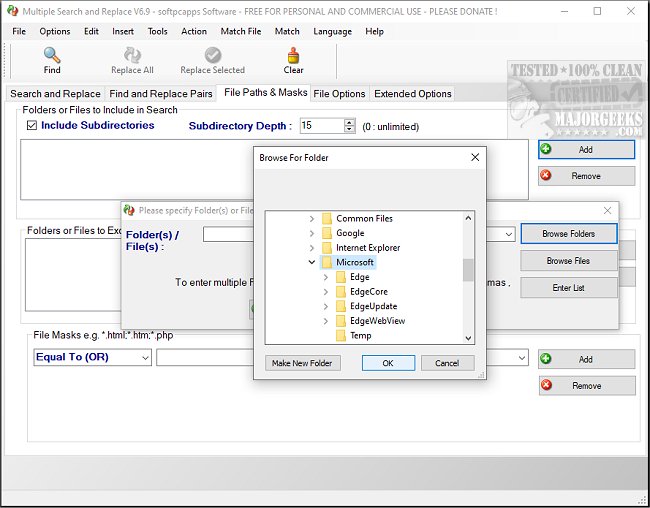
Task: Collapse the Microsoft folder node
Action: tap(311, 262)
